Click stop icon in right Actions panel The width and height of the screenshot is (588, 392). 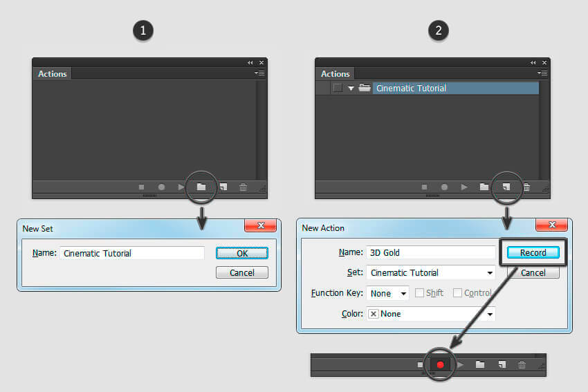tap(424, 187)
